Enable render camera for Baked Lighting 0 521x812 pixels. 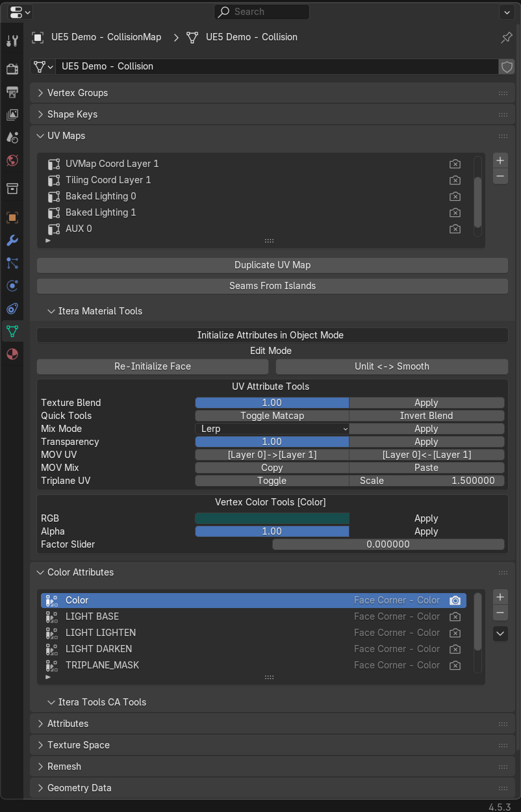coord(455,196)
